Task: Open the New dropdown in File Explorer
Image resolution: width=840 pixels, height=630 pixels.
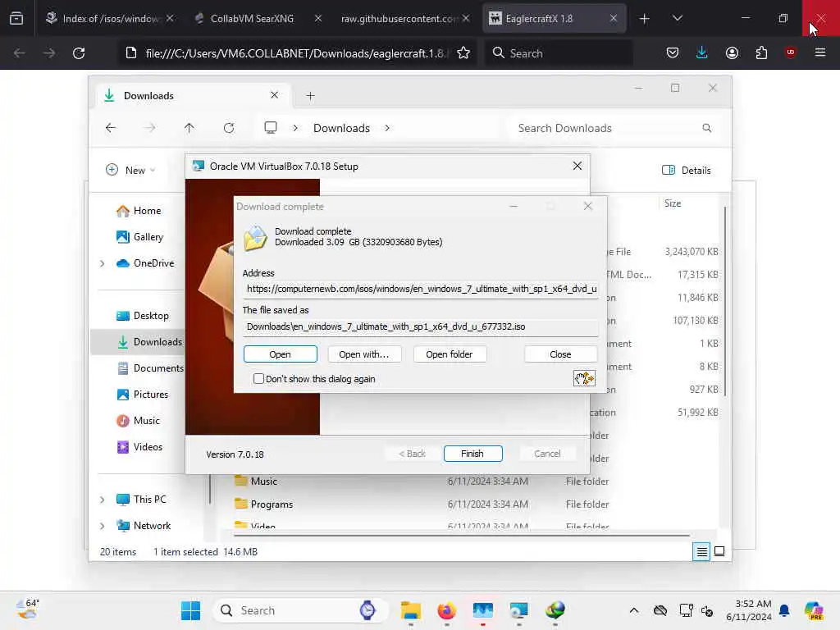Action: 130,171
